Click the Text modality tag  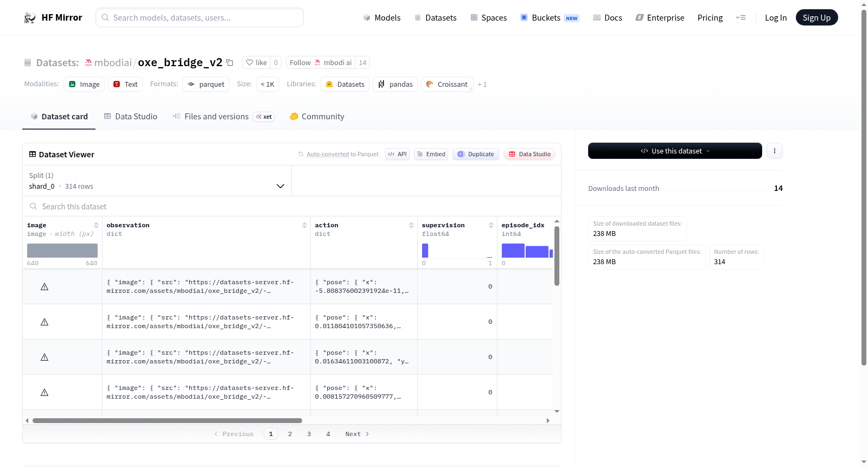[125, 84]
